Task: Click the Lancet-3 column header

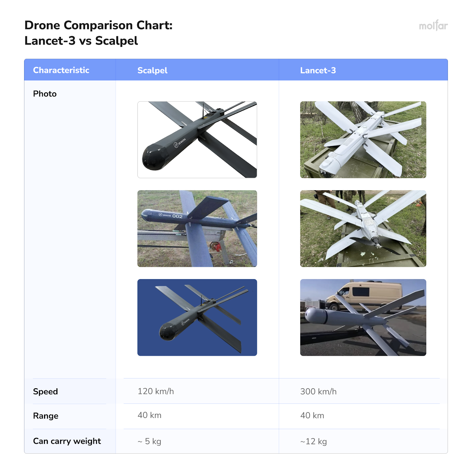Action: click(318, 71)
